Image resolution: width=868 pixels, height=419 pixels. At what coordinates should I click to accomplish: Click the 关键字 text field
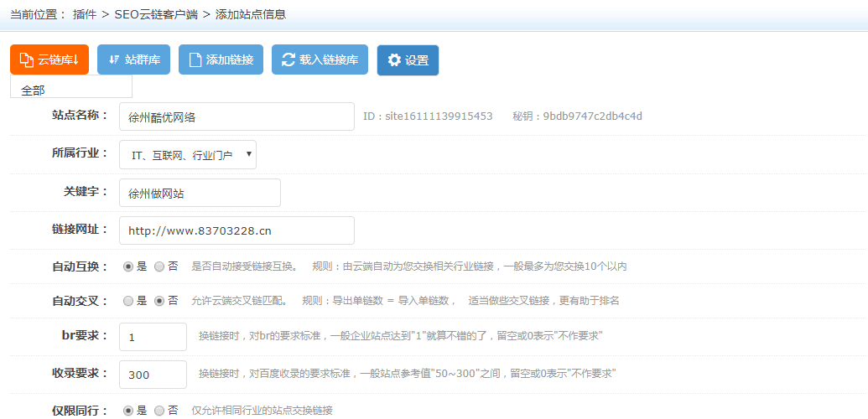(x=200, y=193)
